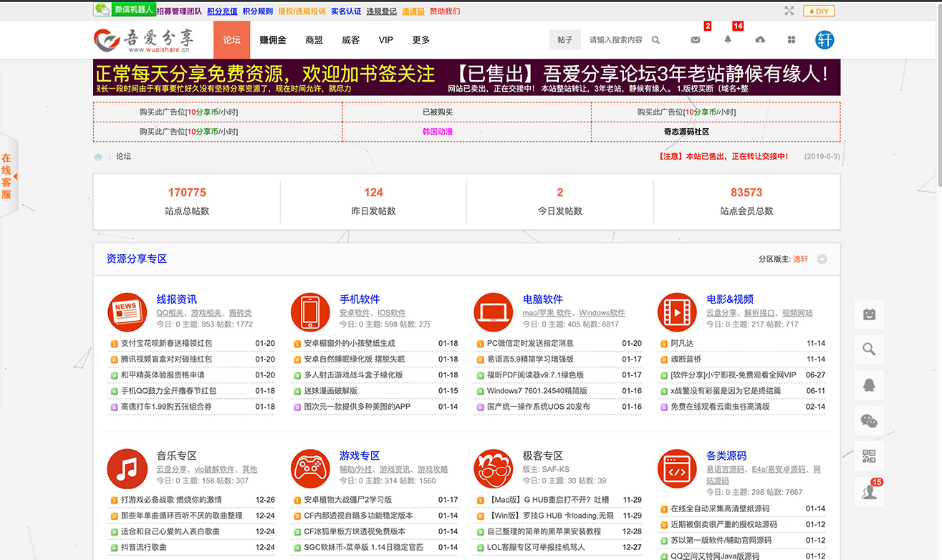Expand the 在线客服 side panel
Viewport: 942px width, 560px height.
7,176
